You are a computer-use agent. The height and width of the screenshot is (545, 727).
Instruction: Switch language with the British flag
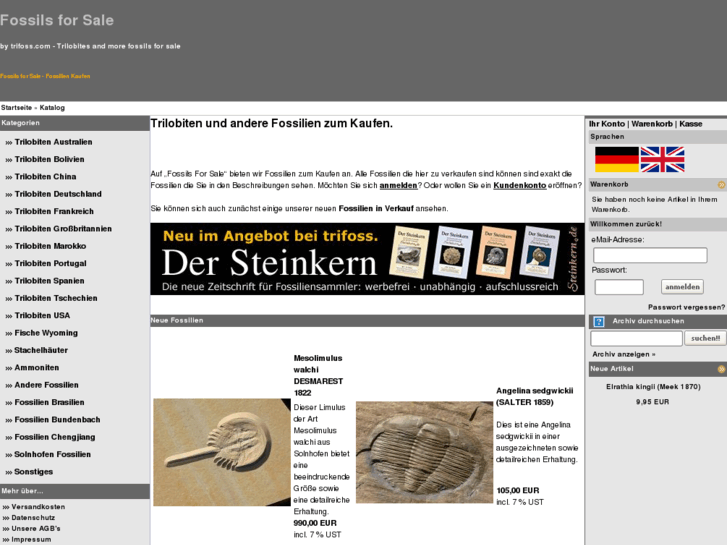(662, 159)
